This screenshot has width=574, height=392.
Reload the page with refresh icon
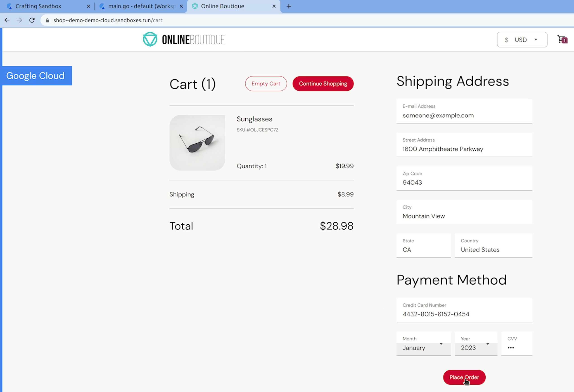pos(32,20)
